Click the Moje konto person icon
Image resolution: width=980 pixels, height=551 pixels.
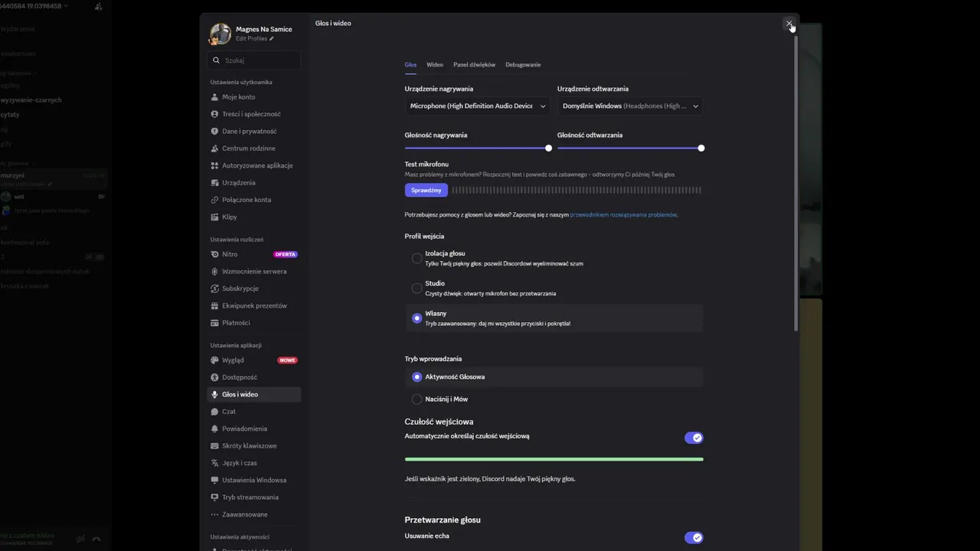(x=215, y=97)
